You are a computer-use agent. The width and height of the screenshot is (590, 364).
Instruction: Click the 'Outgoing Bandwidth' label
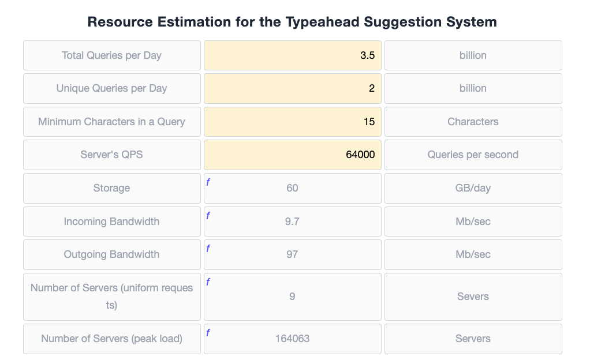tap(112, 254)
